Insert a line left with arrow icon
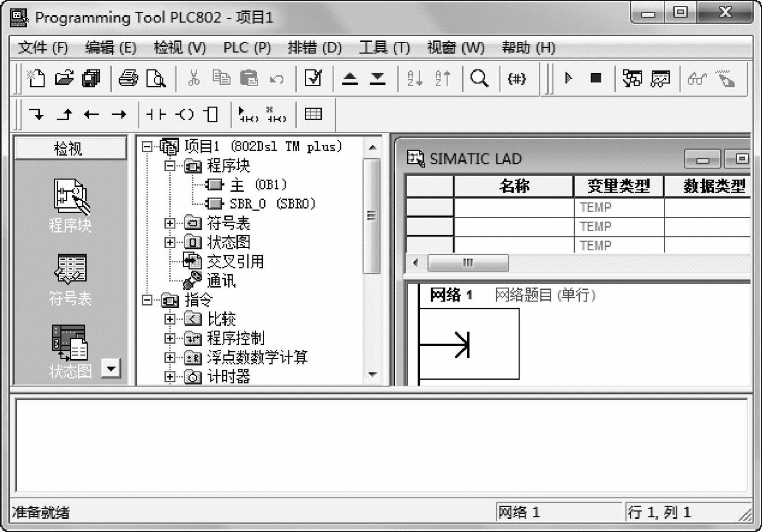The width and height of the screenshot is (762, 532). coord(91,114)
